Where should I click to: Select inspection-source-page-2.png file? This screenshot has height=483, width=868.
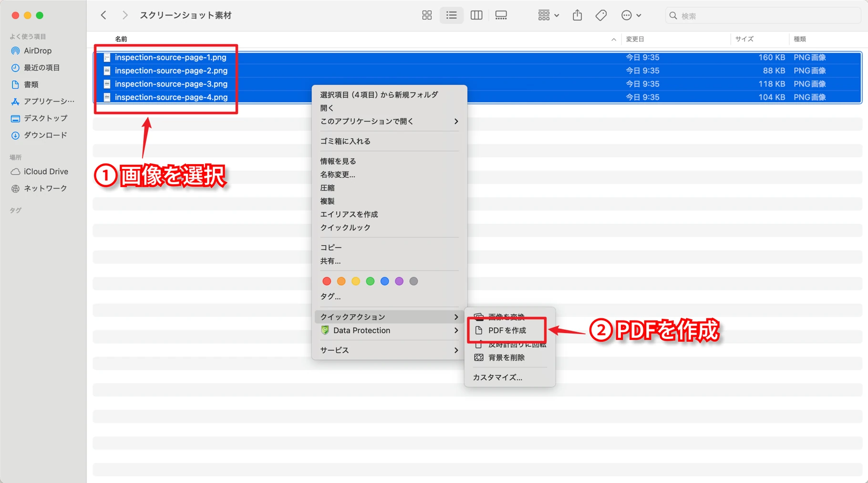pos(171,71)
